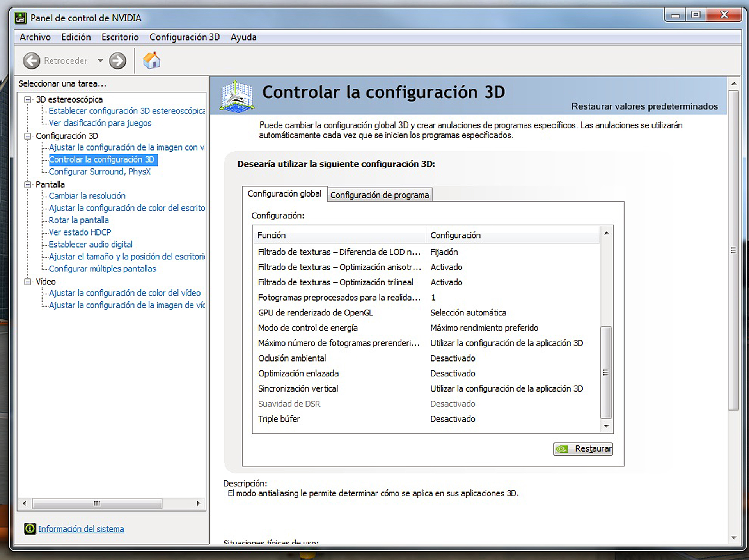
Task: Click Selección automática value for OpenGL GPU
Action: pyautogui.click(x=468, y=313)
